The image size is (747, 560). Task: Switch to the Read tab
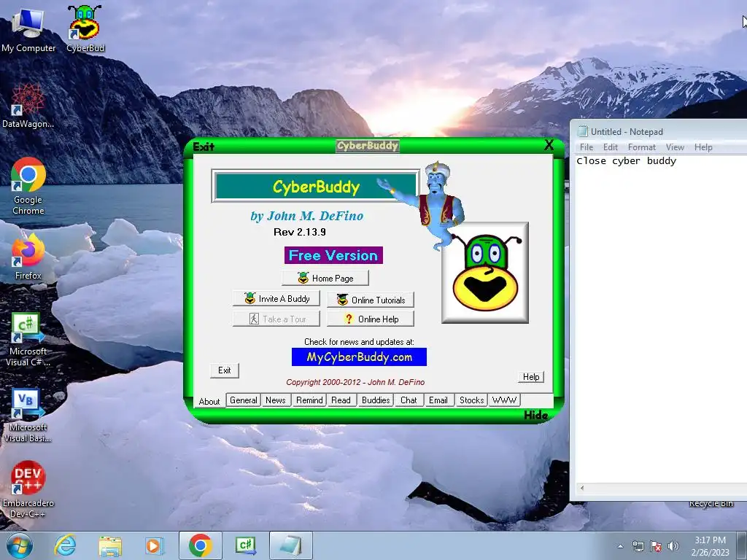pyautogui.click(x=341, y=400)
